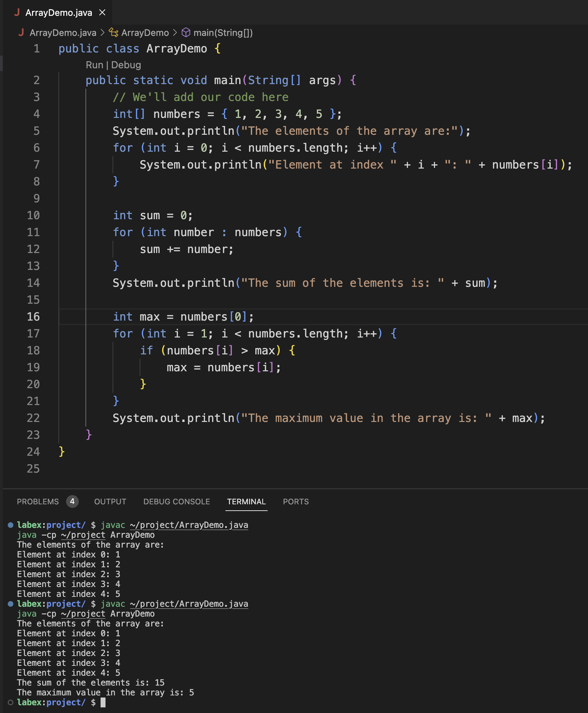Click the Run code lens above main
Viewport: 588px width, 713px height.
[94, 65]
